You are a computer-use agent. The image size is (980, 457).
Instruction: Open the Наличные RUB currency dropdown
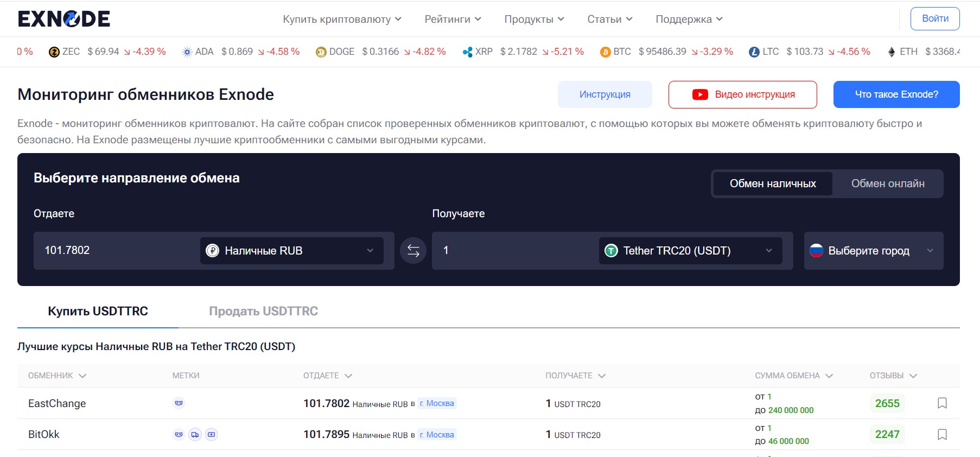pyautogui.click(x=292, y=251)
